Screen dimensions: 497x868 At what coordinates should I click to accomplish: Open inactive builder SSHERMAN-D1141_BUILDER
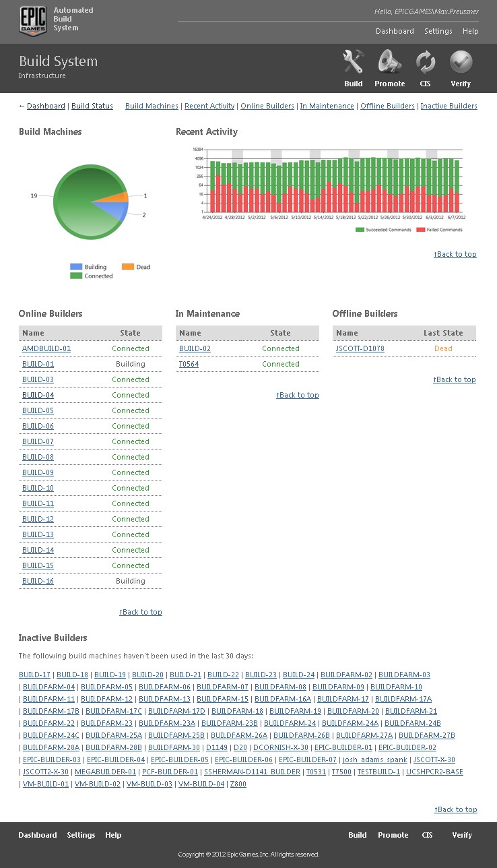pos(253,772)
